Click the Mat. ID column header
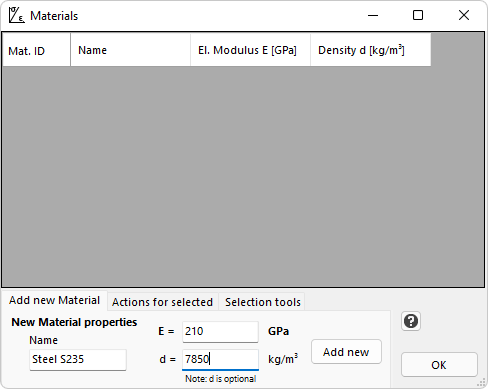The height and width of the screenshot is (389, 488). pos(36,50)
